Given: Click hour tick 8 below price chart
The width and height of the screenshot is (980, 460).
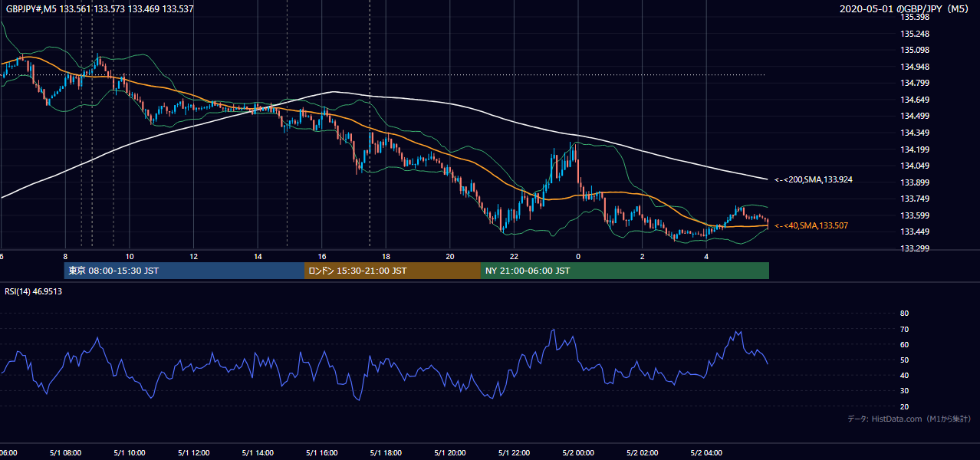Looking at the screenshot, I should pyautogui.click(x=65, y=256).
